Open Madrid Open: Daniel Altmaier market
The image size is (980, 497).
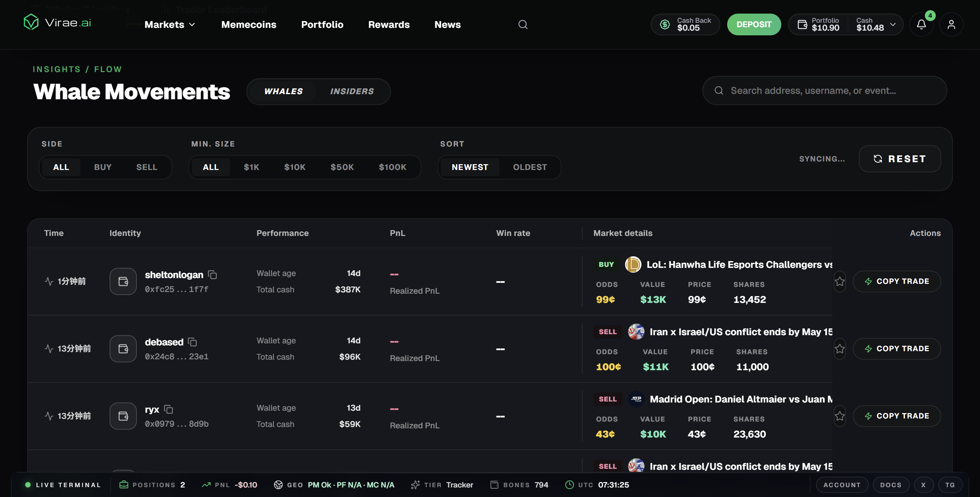(x=741, y=399)
